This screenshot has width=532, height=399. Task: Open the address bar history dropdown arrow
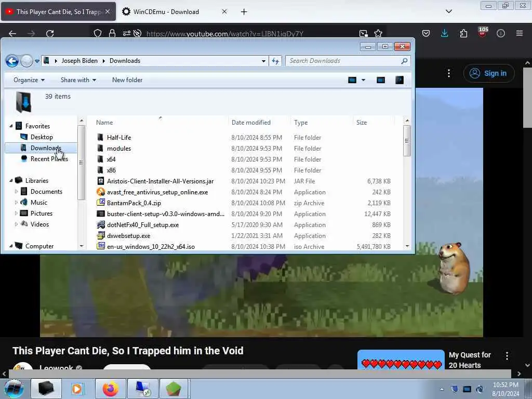point(263,61)
